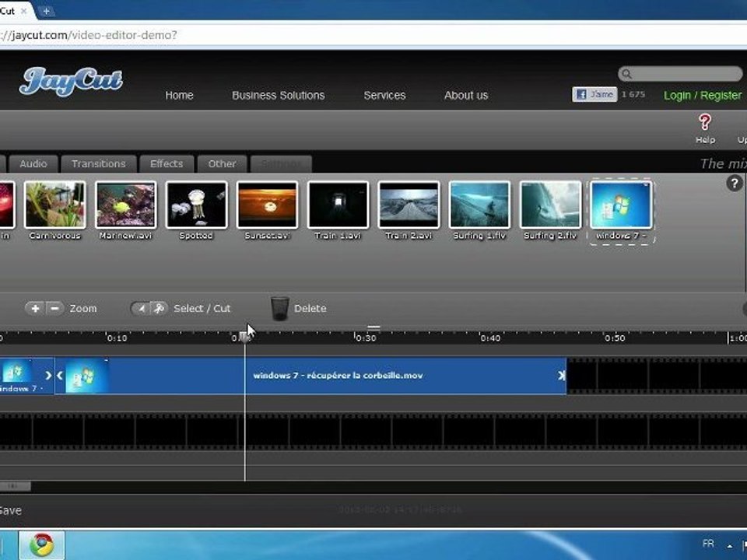Select the Marinewi.avi clip thumbnail
The width and height of the screenshot is (747, 560).
(126, 205)
